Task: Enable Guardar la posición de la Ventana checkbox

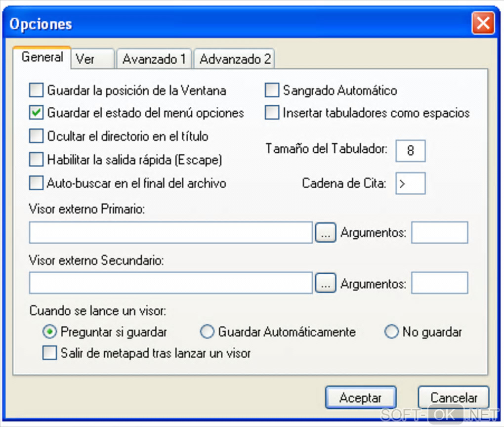Action: 37,90
